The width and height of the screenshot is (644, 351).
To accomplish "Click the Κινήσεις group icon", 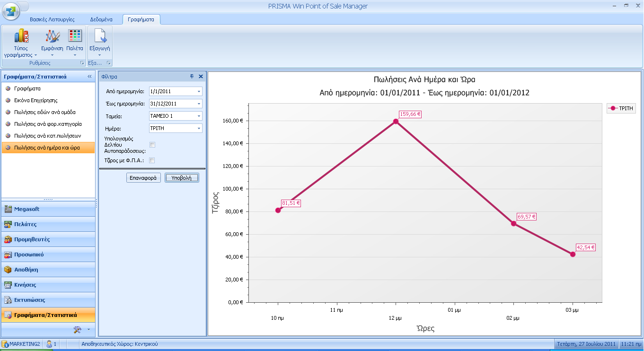I will tap(8, 285).
